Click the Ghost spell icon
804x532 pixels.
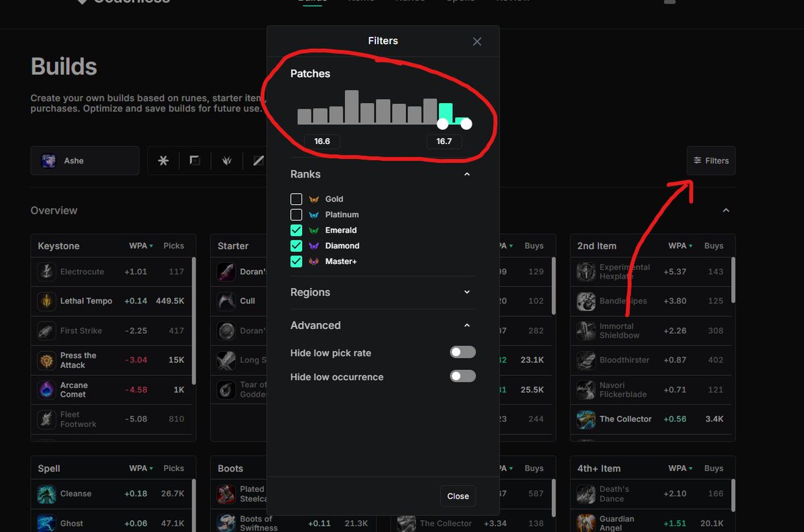(46, 523)
